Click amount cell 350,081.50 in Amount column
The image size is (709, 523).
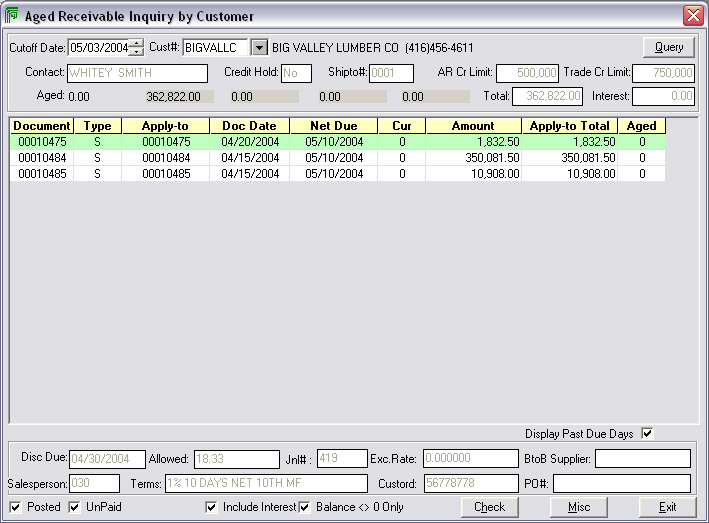(473, 158)
